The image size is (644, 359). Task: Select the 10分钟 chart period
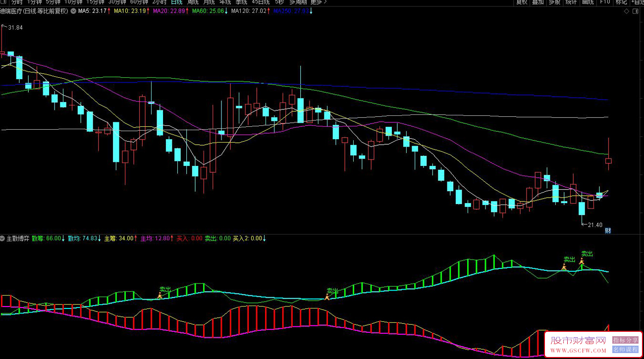tap(74, 2)
